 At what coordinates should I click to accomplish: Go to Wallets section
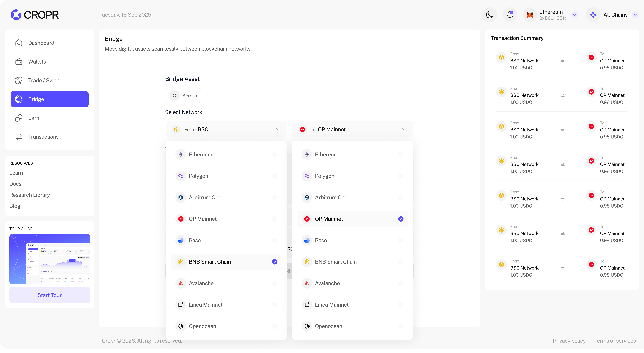pos(49,62)
